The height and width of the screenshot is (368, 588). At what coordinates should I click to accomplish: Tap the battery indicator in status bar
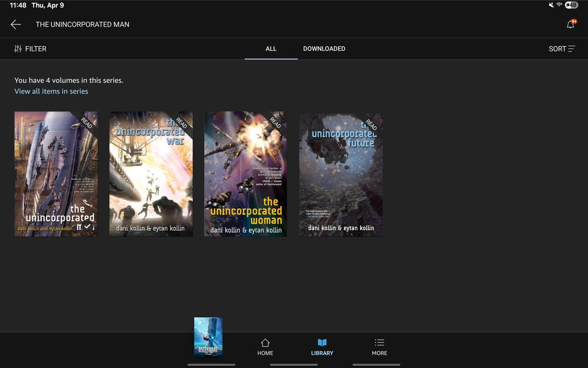(x=571, y=5)
